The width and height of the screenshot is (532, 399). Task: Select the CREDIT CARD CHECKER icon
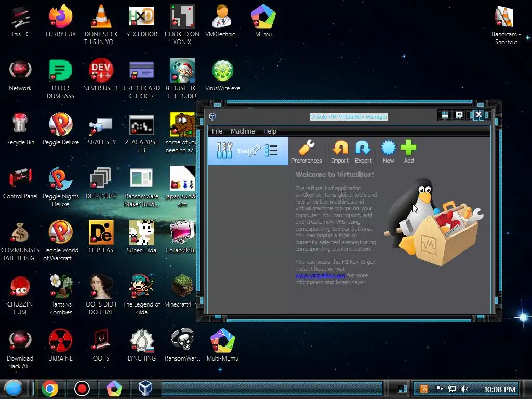pos(142,79)
